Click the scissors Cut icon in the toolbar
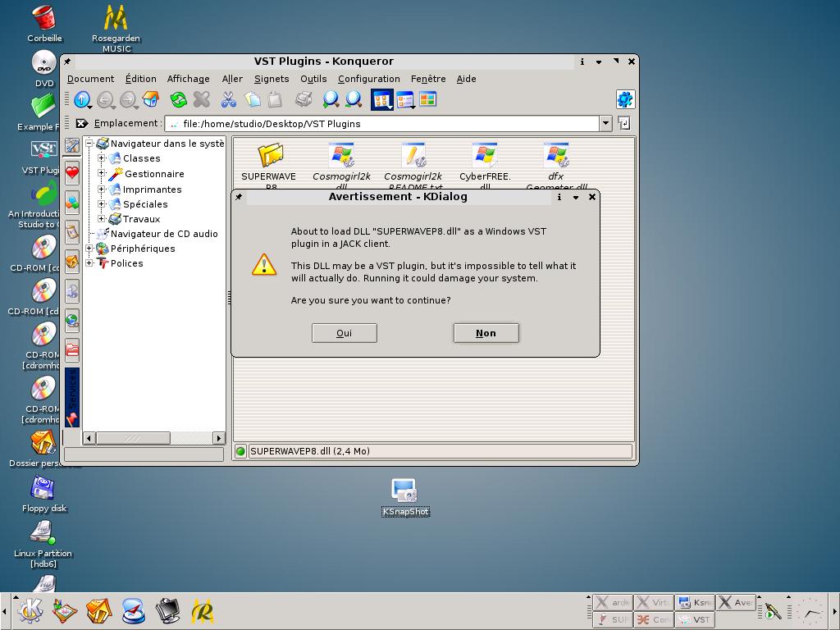The height and width of the screenshot is (630, 840). tap(229, 100)
